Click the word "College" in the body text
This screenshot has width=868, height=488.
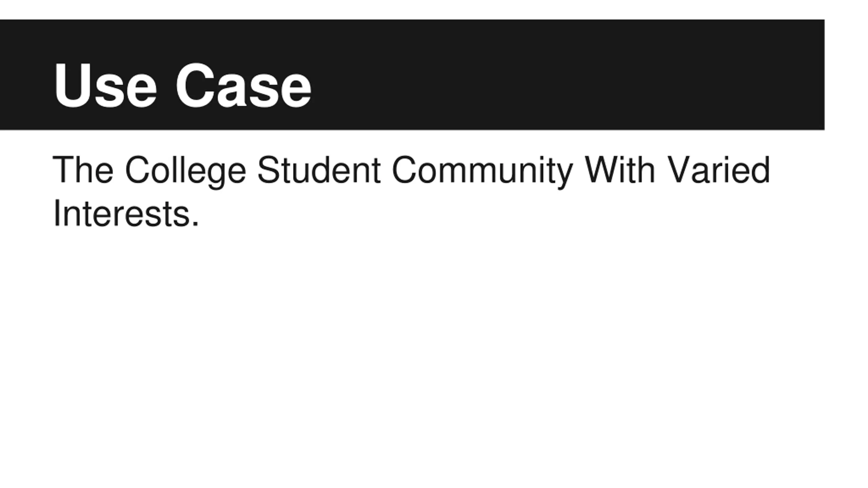tap(185, 170)
